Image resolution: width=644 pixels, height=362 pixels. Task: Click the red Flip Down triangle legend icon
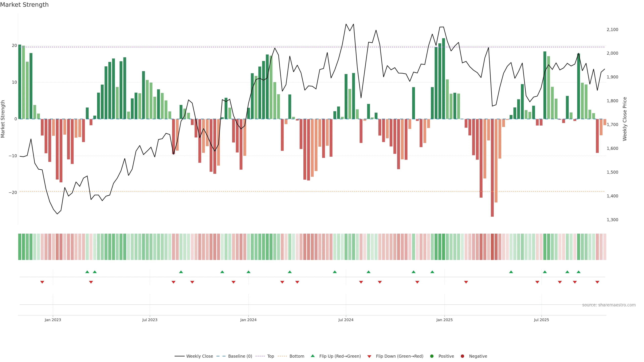369,356
